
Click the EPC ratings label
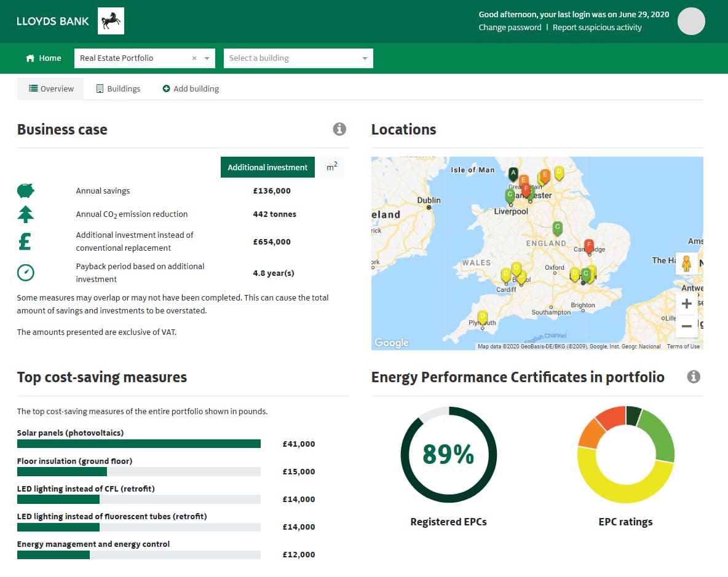[625, 522]
